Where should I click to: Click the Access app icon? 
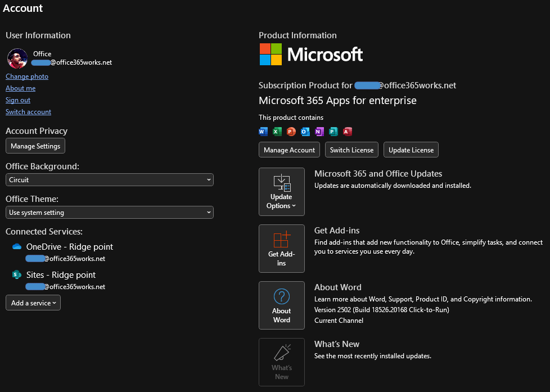[x=347, y=132]
